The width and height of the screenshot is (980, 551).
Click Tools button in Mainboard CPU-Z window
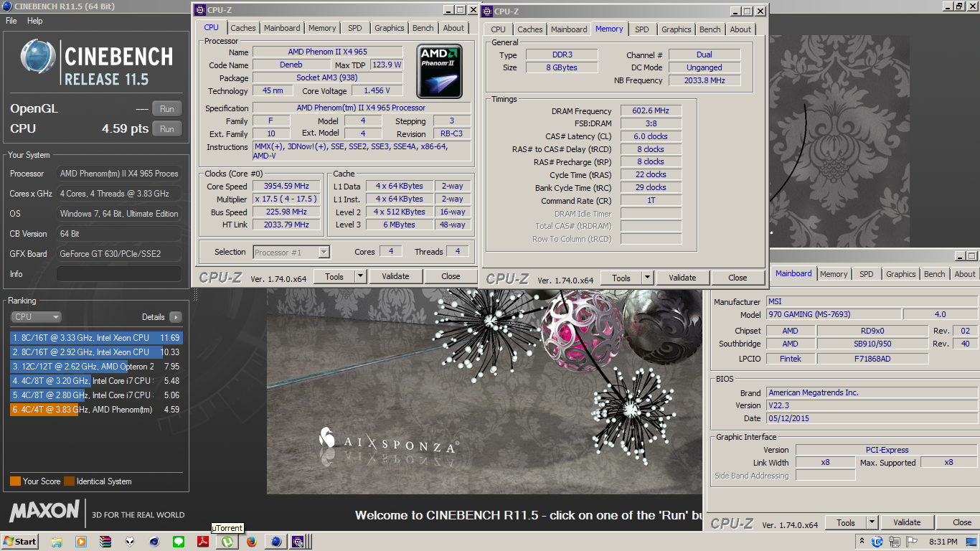[x=846, y=522]
